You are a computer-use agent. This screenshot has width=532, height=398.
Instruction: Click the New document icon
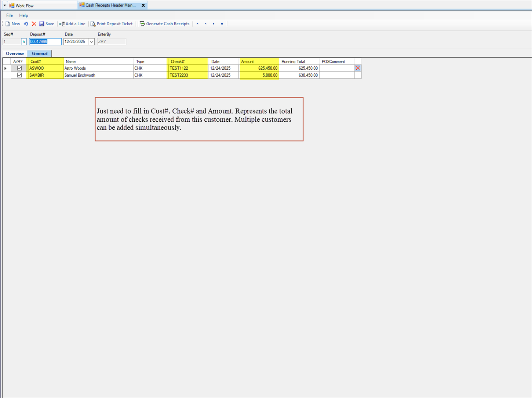point(8,23)
